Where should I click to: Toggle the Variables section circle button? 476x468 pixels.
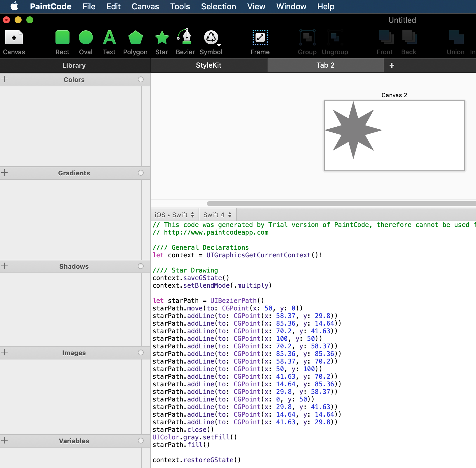click(x=141, y=441)
